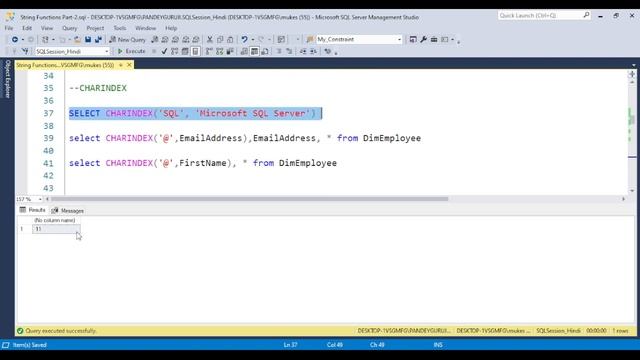Open the Undo history dropdown arrow
This screenshot has height=360, width=640.
pos(253,40)
